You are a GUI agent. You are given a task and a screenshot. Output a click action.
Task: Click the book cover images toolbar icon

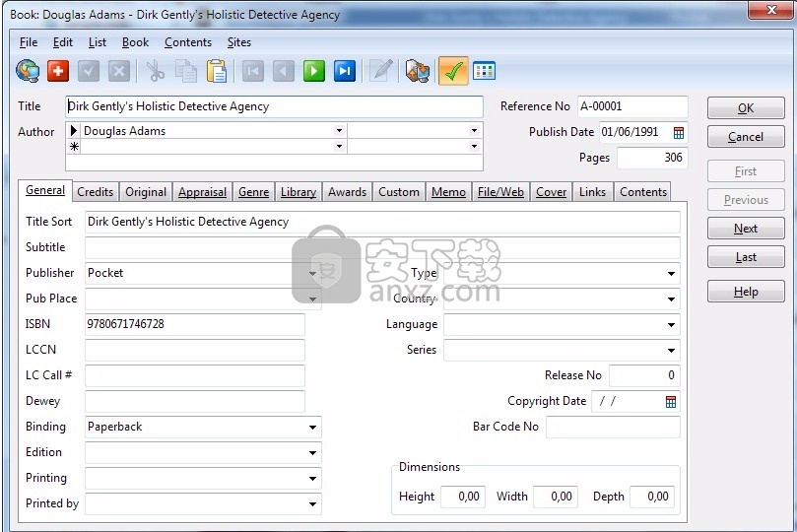point(418,71)
